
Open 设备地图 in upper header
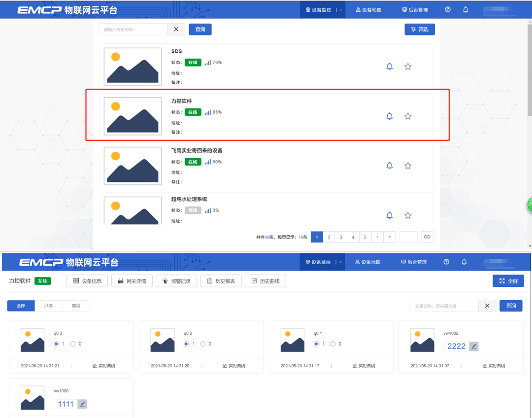[368, 10]
